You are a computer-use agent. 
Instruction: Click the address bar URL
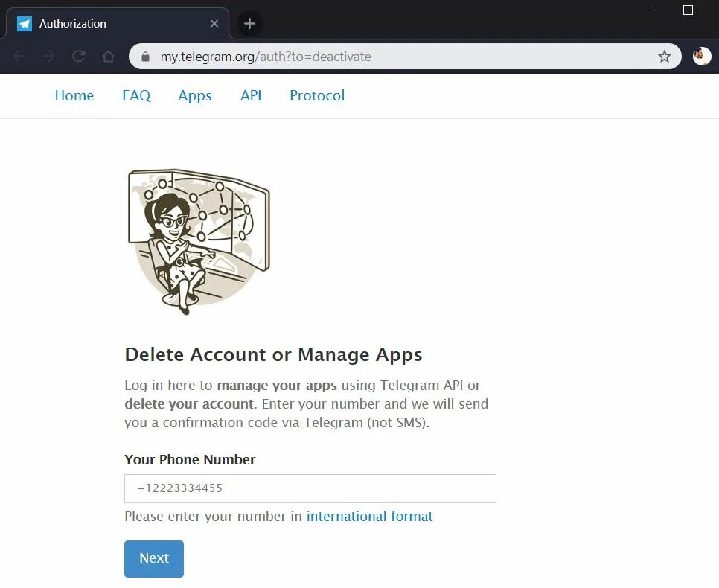(x=266, y=57)
